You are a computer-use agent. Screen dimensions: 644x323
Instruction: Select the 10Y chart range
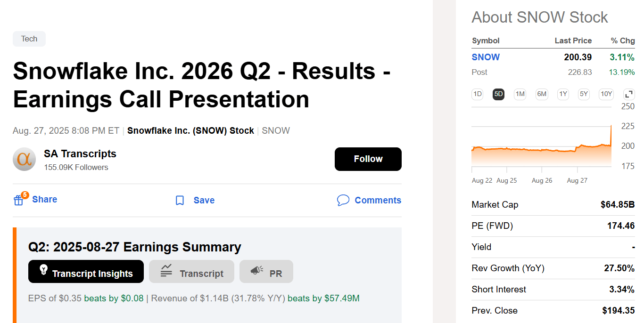click(x=606, y=94)
